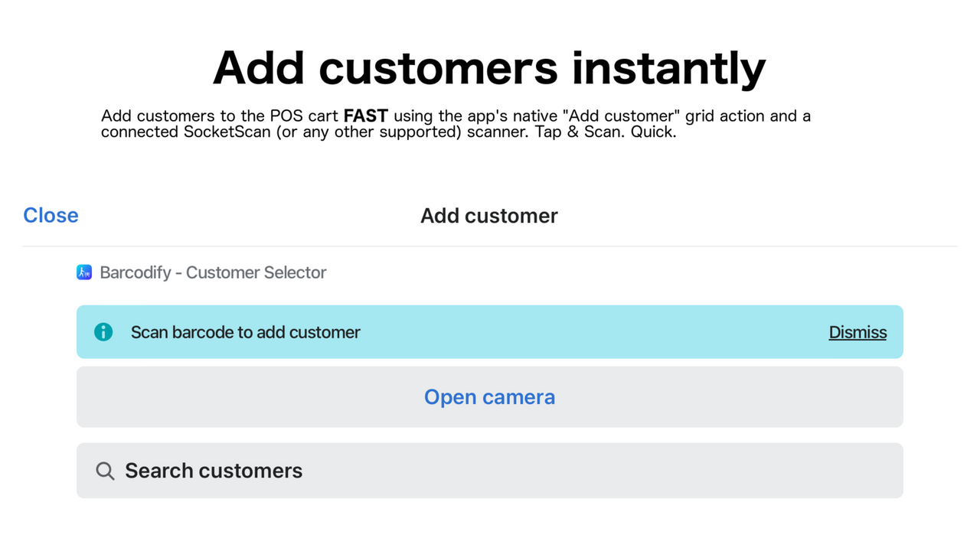Open camera for barcode scanning
Screen dimensions: 980x551
point(489,396)
